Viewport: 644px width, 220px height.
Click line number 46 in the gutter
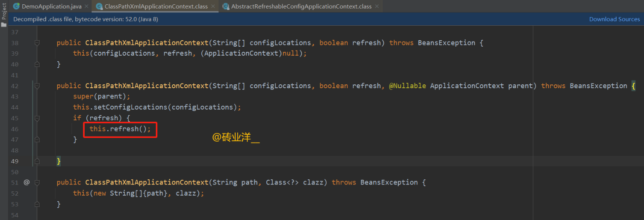point(14,129)
